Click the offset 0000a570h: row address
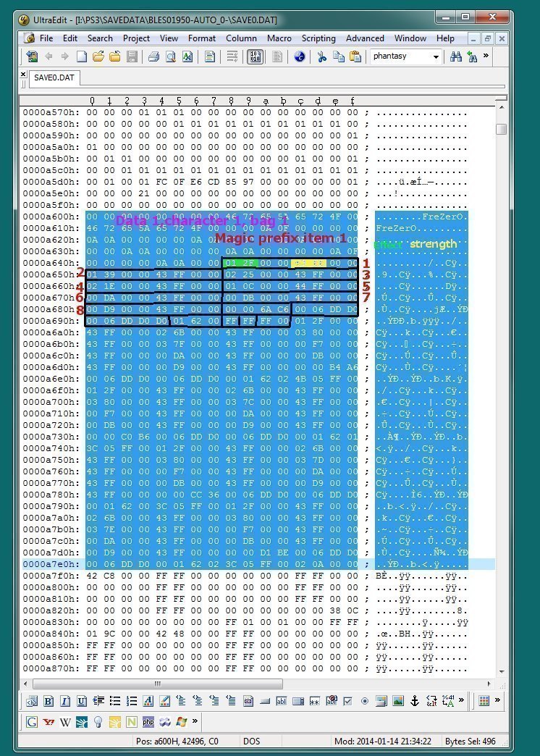This screenshot has height=756, width=540. click(x=51, y=112)
